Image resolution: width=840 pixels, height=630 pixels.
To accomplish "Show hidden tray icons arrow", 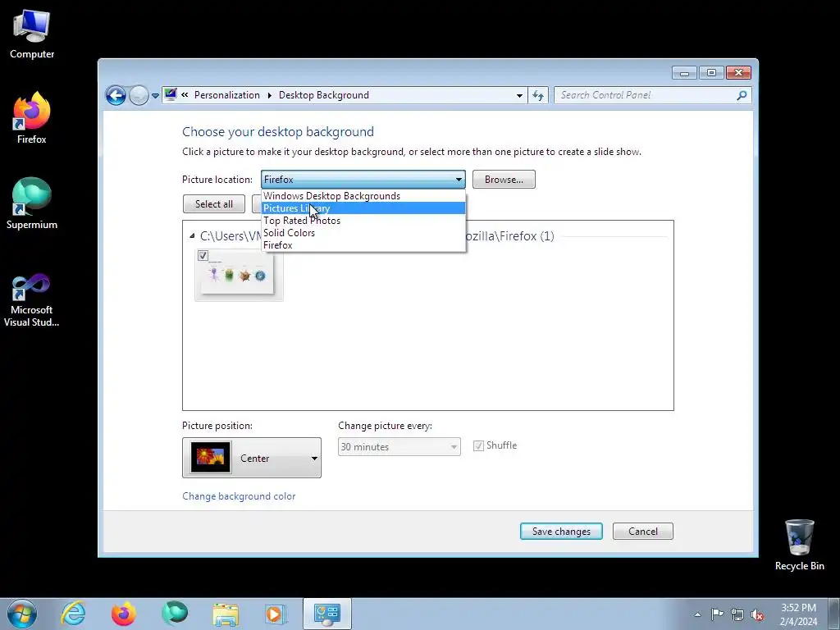I will (697, 614).
